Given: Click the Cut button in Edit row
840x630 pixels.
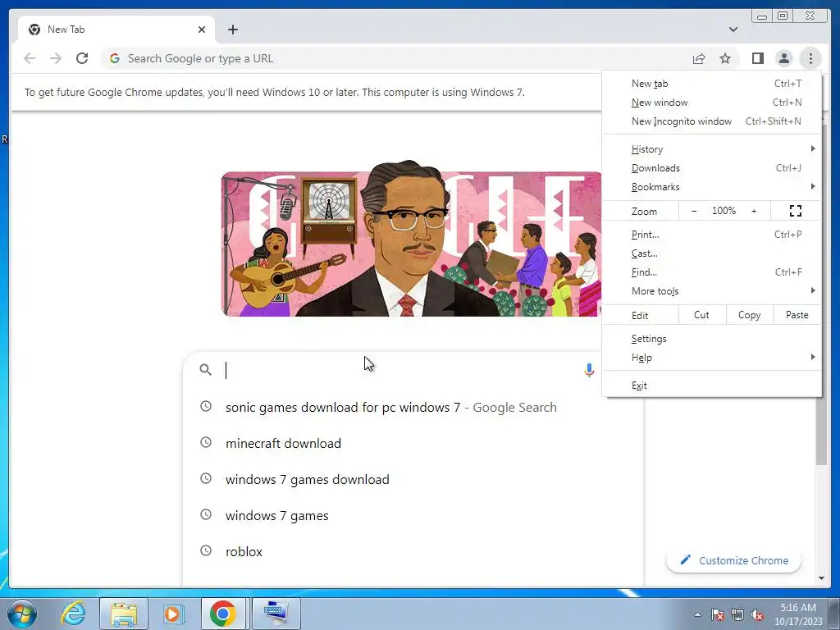Looking at the screenshot, I should pos(702,315).
